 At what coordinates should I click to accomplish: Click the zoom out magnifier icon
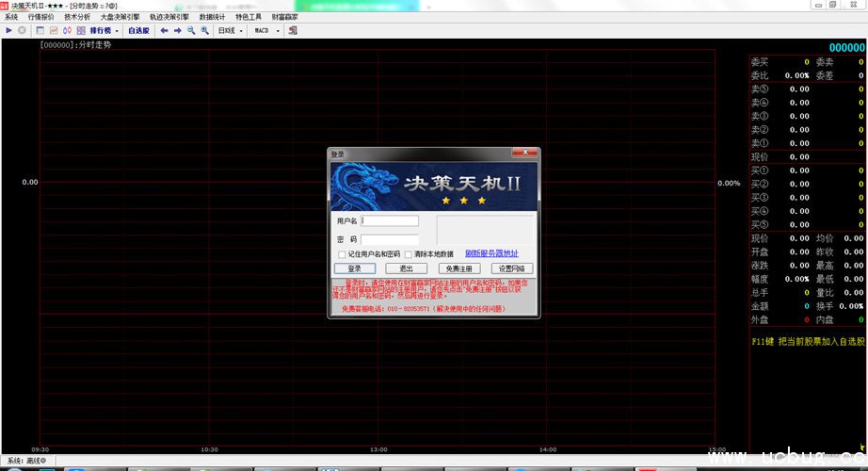191,31
